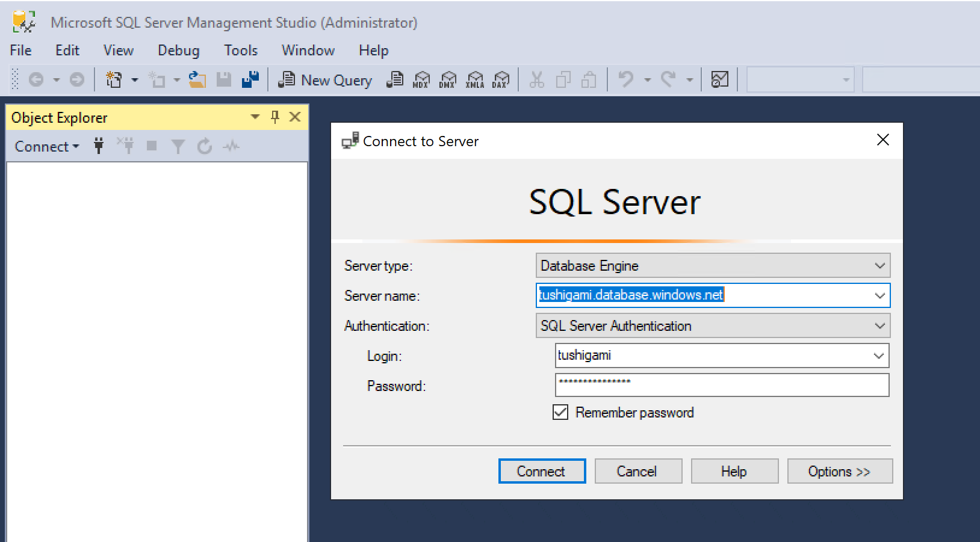Expand the Authentication dropdown
The height and width of the screenshot is (542, 980).
(879, 326)
